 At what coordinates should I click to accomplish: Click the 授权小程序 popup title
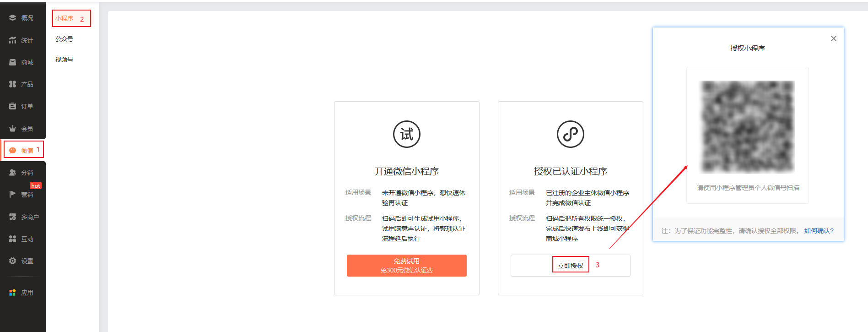coord(748,48)
